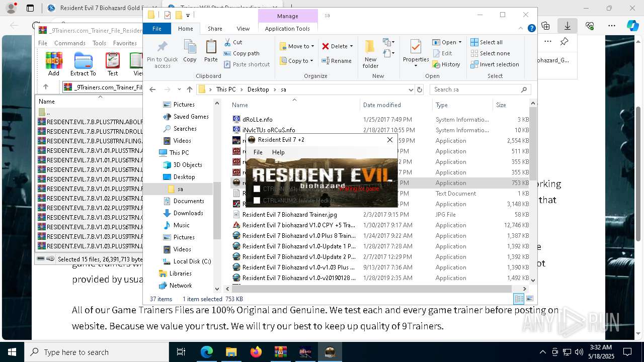644x362 pixels.
Task: Expand the Move to dropdown
Action: [x=312, y=46]
